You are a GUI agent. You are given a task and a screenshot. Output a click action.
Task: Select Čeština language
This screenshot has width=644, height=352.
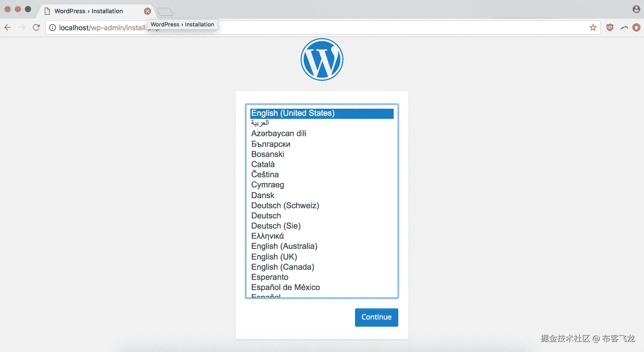tap(322, 175)
